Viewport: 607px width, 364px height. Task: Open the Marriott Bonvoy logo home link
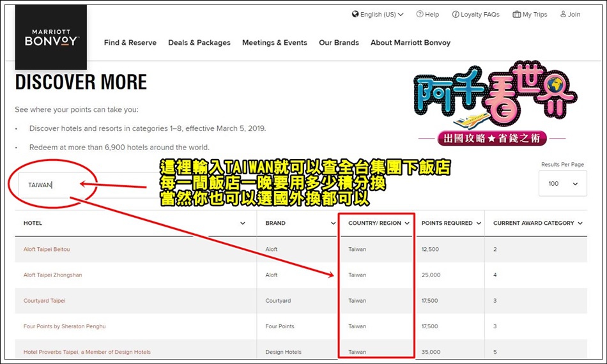coord(51,37)
